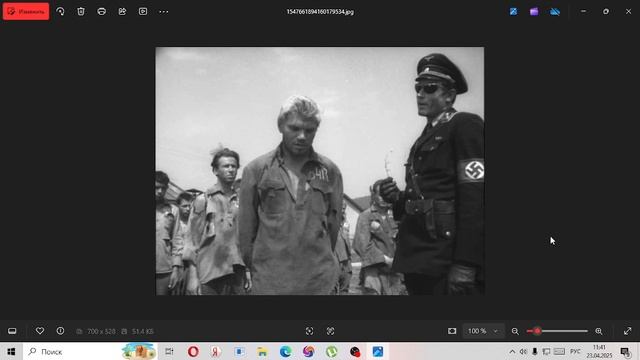Launch Opera browser from taskbar
The image size is (640, 360).
click(193, 351)
